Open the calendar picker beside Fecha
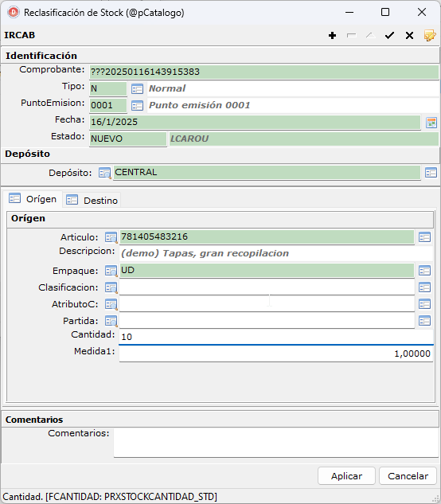The width and height of the screenshot is (441, 504). coord(431,123)
